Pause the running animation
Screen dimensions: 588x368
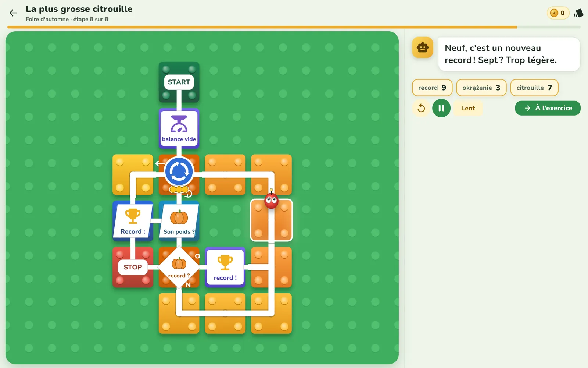[x=441, y=108]
